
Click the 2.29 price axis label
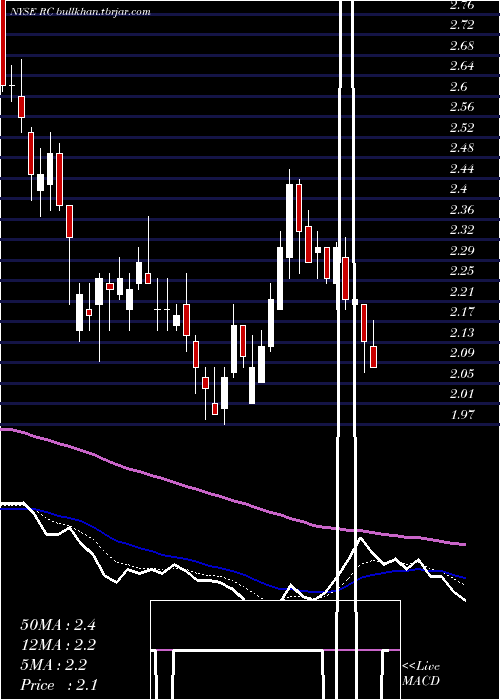click(x=462, y=250)
